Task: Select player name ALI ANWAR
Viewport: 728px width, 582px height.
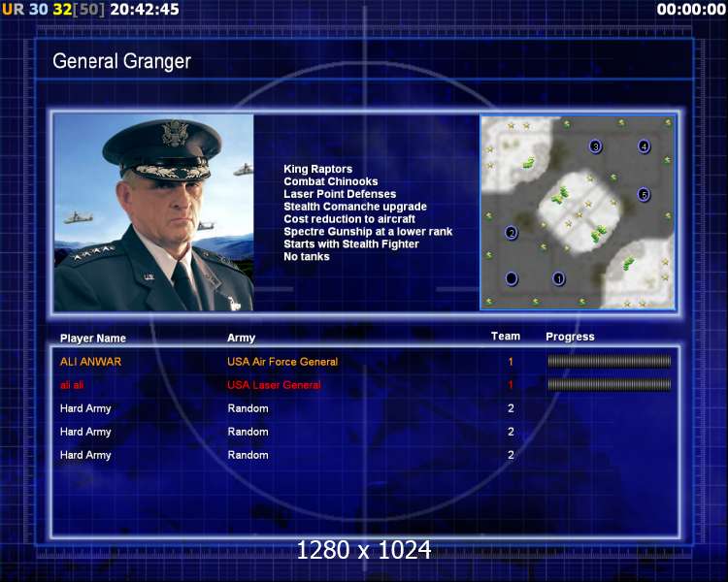Action: click(90, 362)
